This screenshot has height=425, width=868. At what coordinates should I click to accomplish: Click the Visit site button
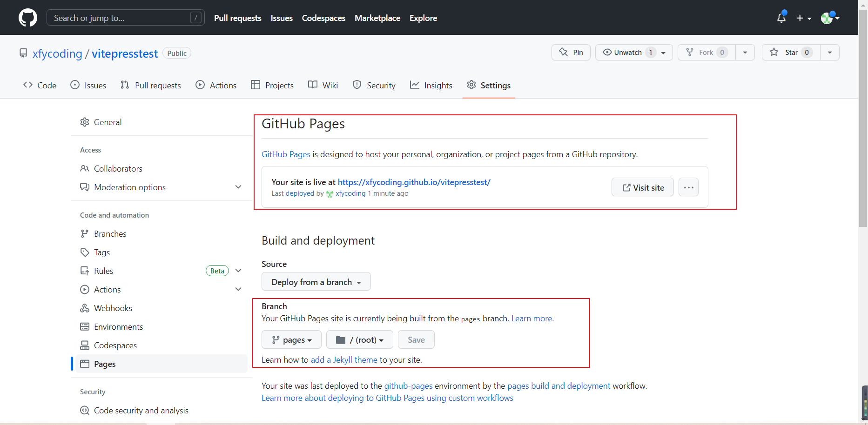tap(643, 187)
